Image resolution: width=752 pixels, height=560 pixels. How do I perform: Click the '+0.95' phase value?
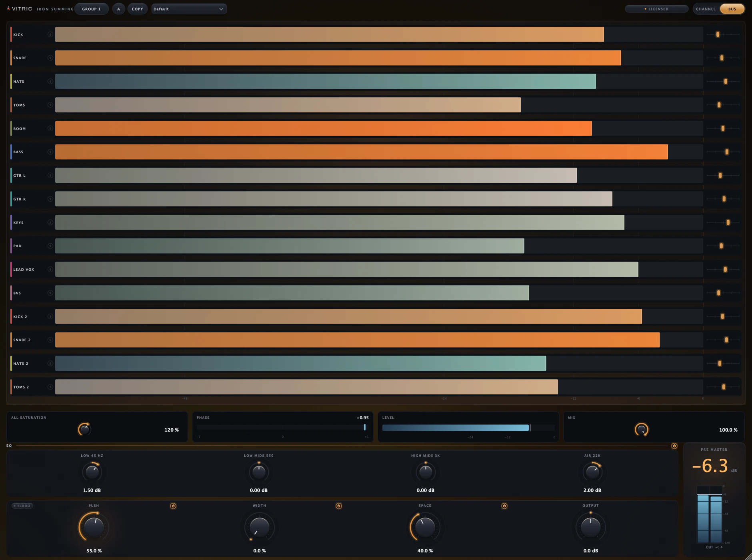pos(363,418)
